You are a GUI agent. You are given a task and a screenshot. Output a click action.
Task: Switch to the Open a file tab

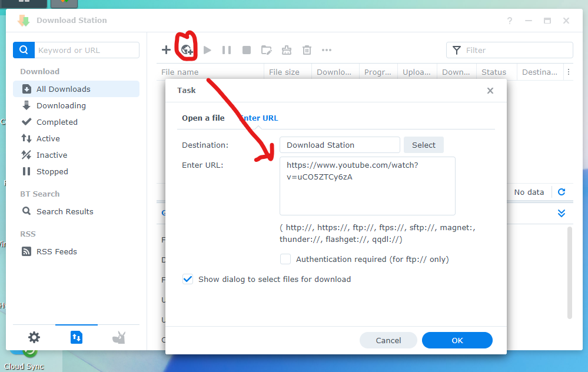click(x=203, y=118)
